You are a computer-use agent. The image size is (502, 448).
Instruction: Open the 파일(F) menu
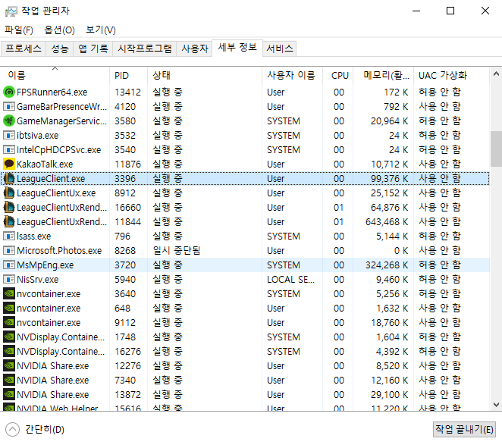pyautogui.click(x=19, y=30)
